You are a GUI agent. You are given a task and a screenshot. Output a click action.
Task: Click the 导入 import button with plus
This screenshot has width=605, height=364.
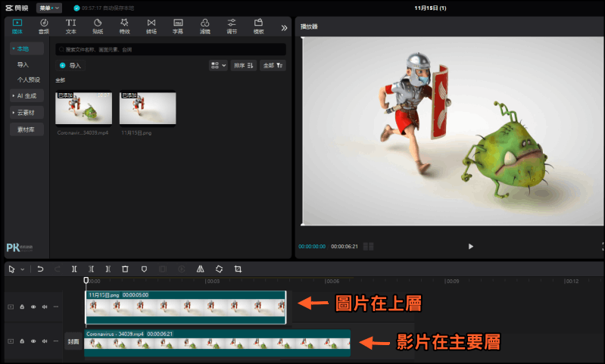[70, 66]
